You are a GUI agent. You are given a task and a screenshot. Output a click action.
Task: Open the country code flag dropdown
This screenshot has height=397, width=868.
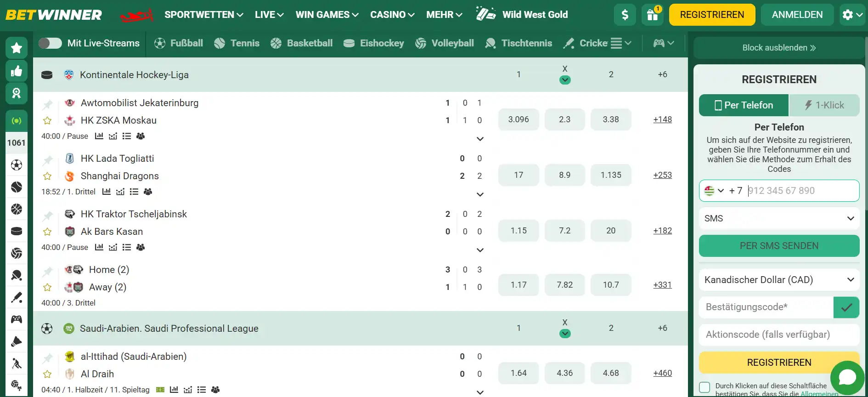714,191
